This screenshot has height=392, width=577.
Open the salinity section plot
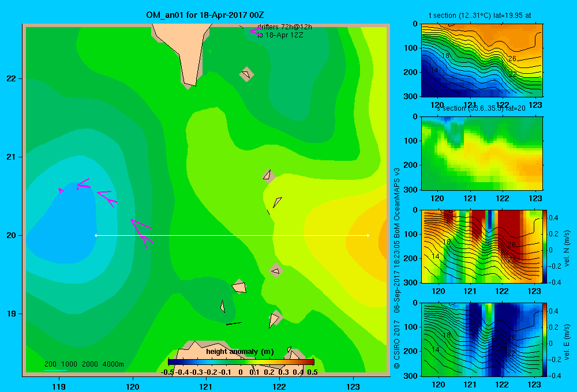[x=482, y=153]
